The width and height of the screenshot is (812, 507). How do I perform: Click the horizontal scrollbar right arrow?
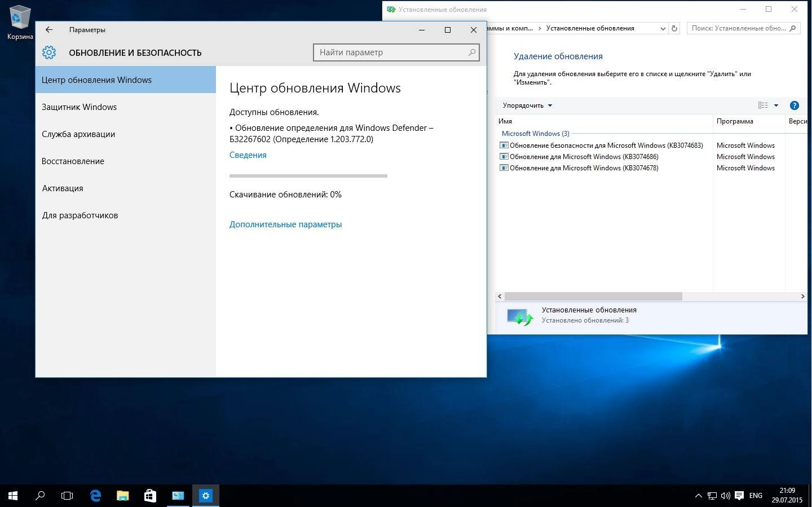click(802, 296)
